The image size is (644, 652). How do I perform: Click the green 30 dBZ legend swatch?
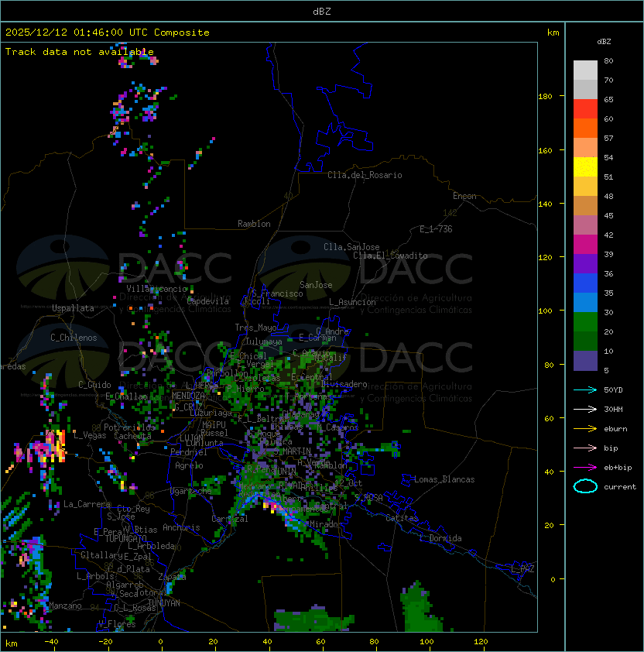585,321
